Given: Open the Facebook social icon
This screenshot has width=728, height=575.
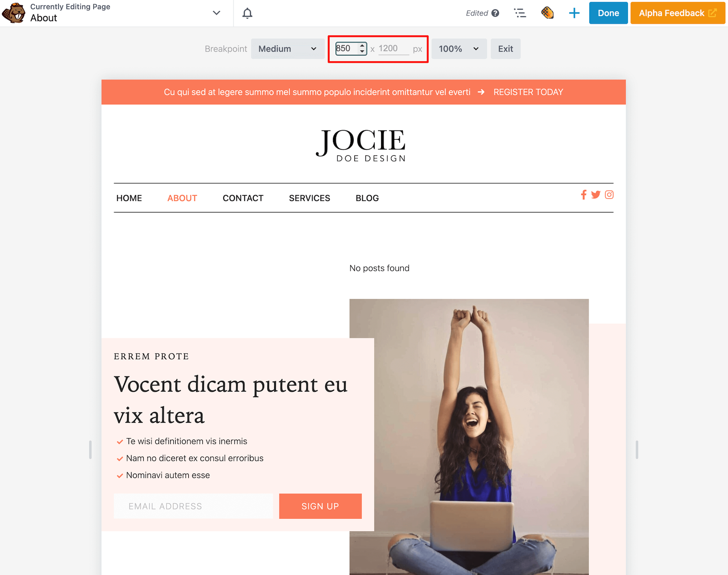Looking at the screenshot, I should [583, 195].
